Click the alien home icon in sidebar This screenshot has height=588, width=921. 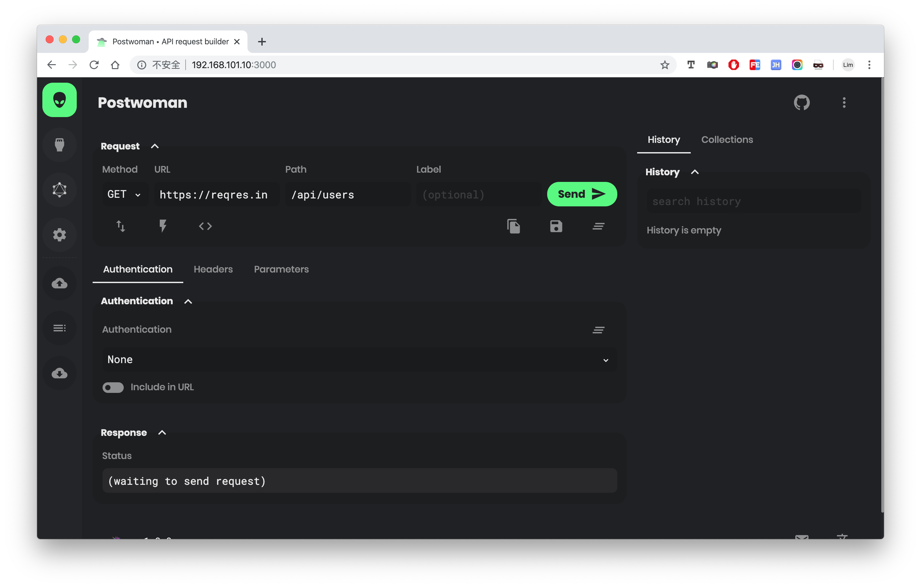pos(59,100)
